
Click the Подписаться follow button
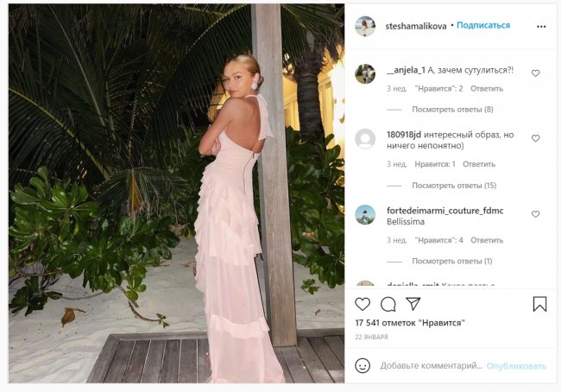(x=483, y=26)
